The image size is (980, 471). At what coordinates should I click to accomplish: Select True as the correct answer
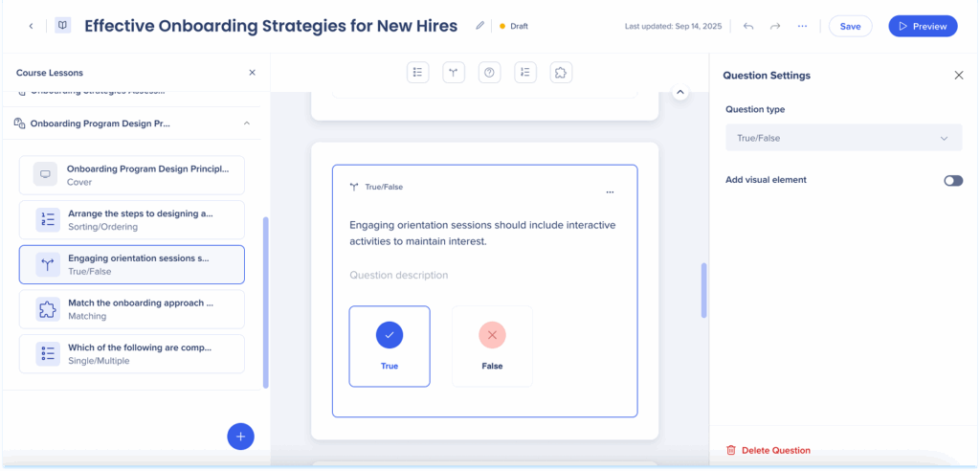pyautogui.click(x=390, y=346)
